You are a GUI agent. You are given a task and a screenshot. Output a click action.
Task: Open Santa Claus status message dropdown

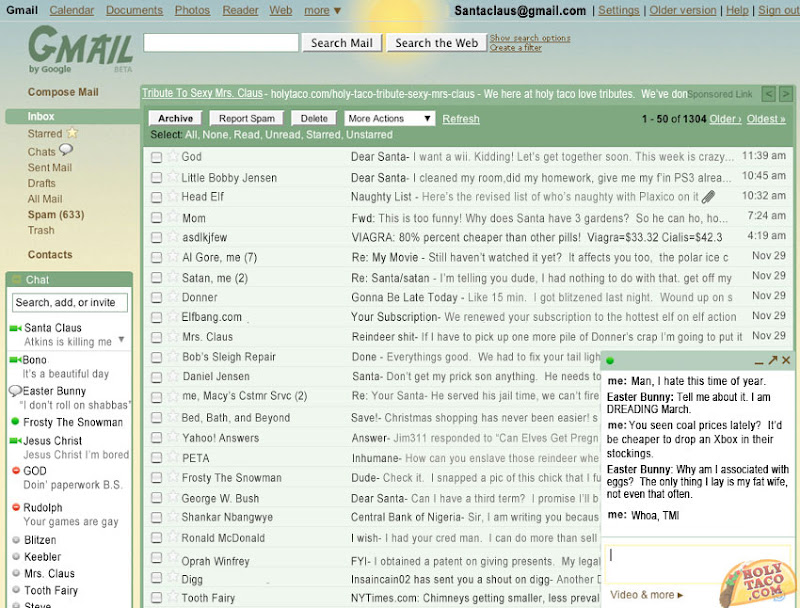(121, 339)
